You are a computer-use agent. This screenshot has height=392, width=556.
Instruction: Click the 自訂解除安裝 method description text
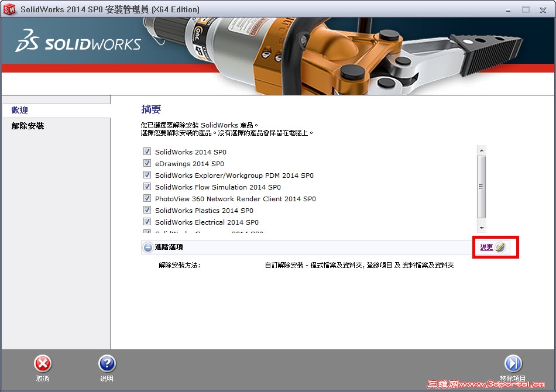click(359, 265)
